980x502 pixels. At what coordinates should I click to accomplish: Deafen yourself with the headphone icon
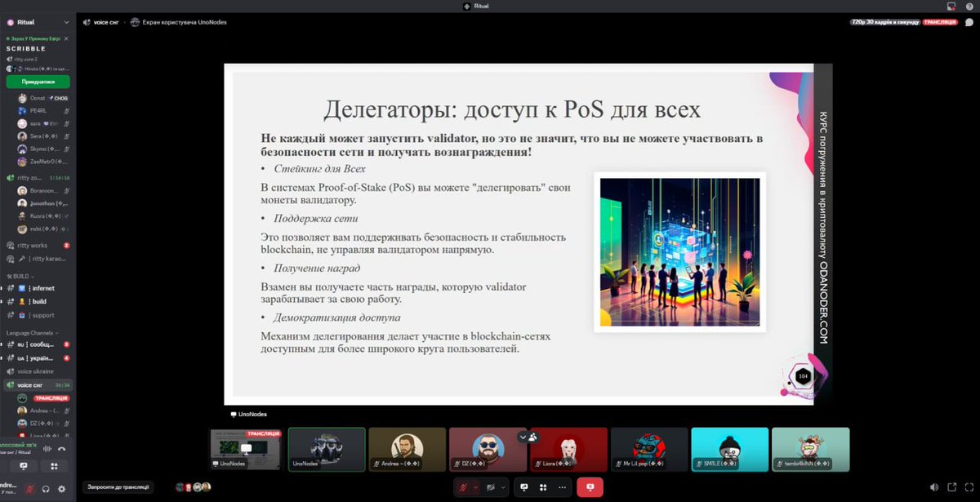coord(47,489)
